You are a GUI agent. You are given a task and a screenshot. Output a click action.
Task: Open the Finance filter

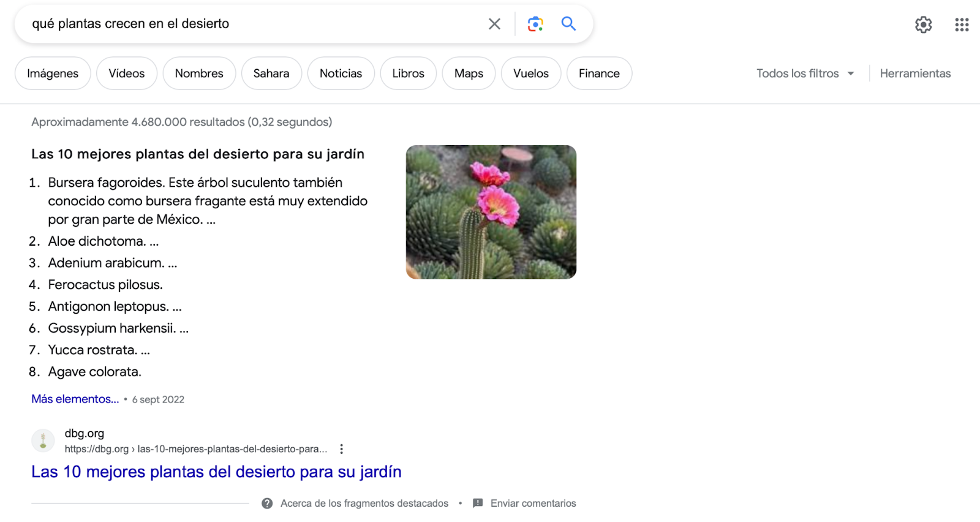coord(599,74)
